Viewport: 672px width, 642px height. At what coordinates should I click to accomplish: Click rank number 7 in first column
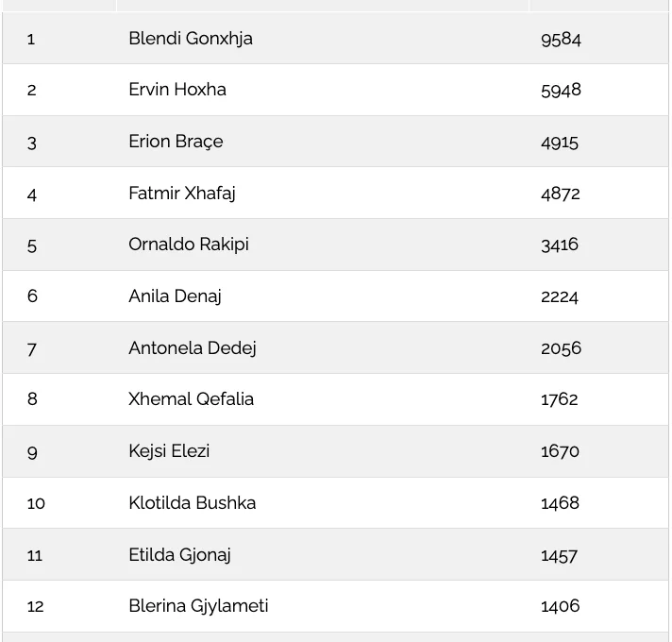coord(32,349)
